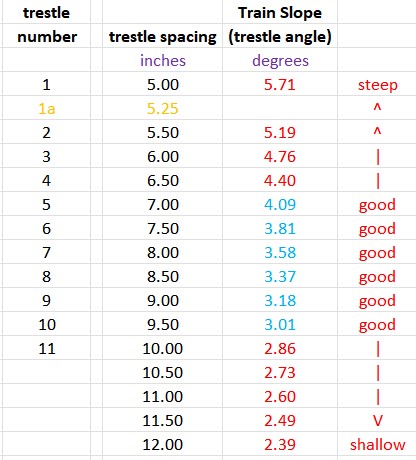Select the 'trestle number' header cell
Viewport: 416px width, 460px height.
click(47, 24)
